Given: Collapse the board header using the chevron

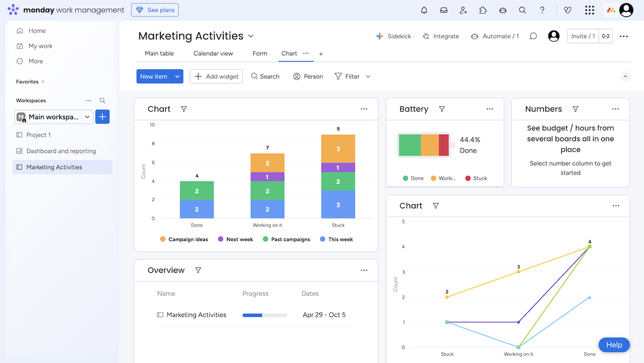Looking at the screenshot, I should pos(625,76).
